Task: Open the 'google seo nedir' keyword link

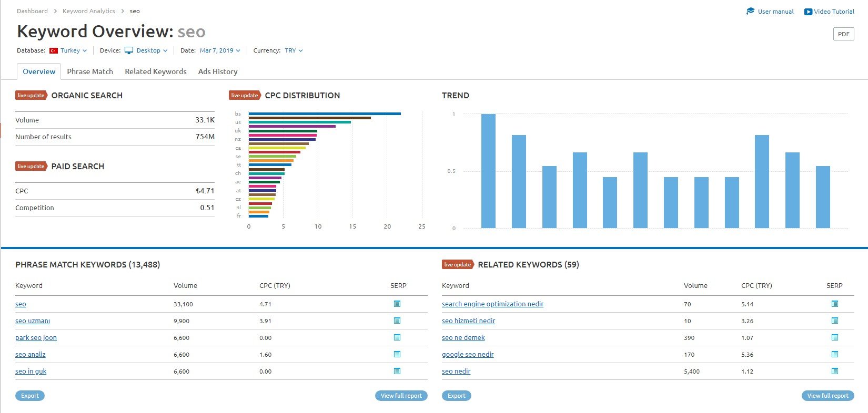Action: tap(468, 354)
